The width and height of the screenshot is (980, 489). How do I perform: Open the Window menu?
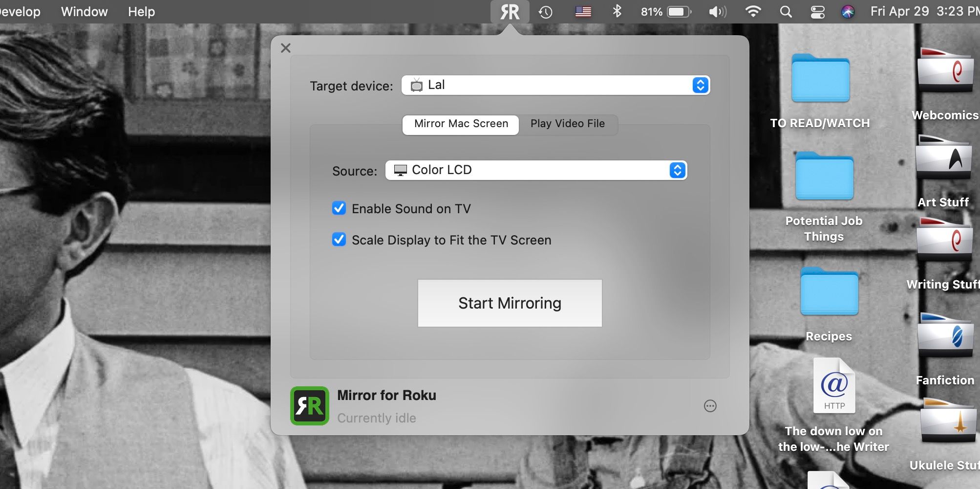pyautogui.click(x=84, y=11)
